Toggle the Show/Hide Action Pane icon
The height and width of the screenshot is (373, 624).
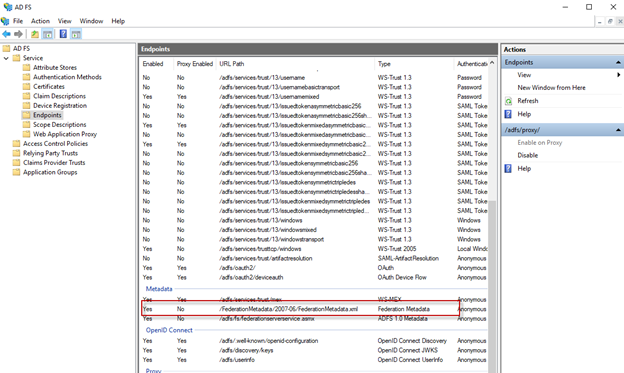coord(76,34)
